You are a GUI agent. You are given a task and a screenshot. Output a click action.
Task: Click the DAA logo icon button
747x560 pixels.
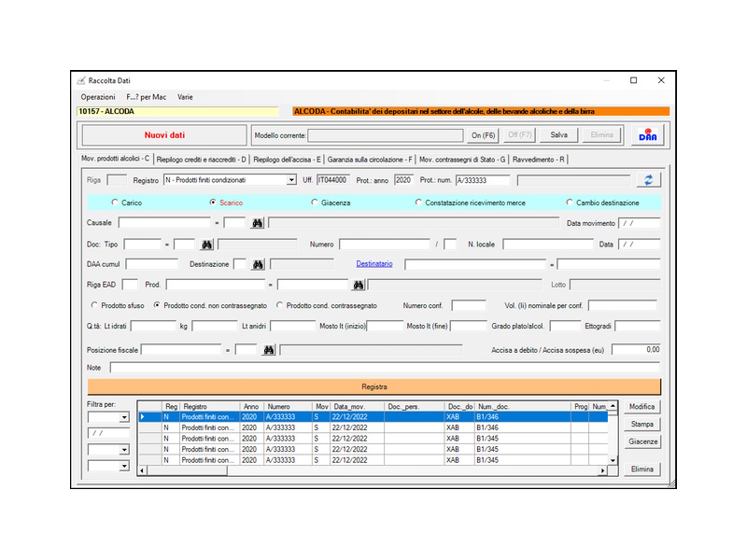point(647,135)
